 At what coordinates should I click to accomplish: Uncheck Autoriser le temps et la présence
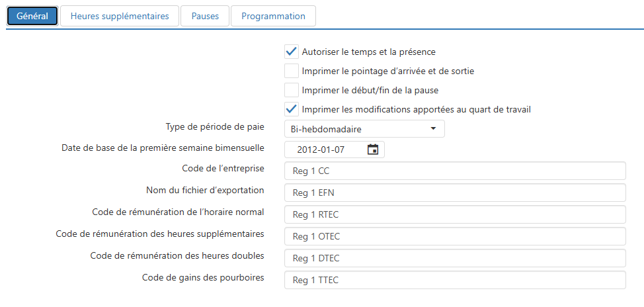pos(291,52)
